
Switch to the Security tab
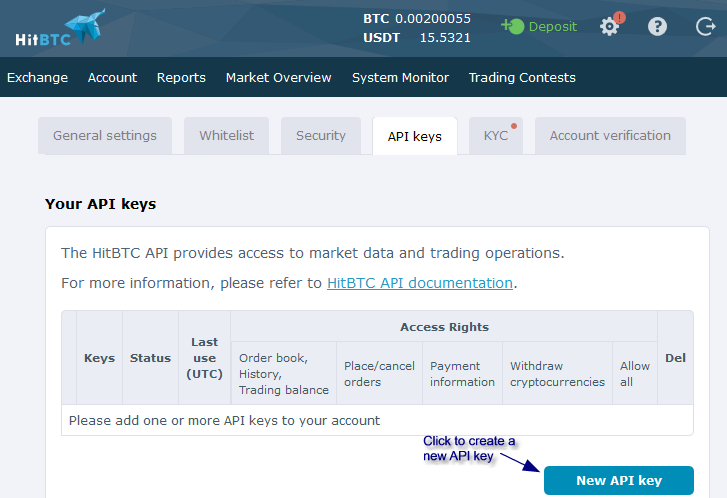tap(321, 135)
